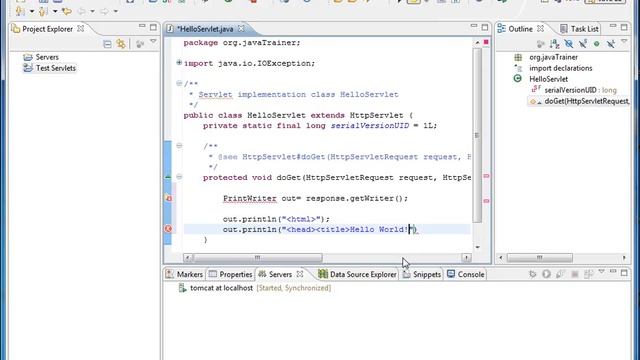Viewport: 640px width, 360px height.
Task: Switch to HelloServlet.java editor tab
Action: (x=205, y=29)
